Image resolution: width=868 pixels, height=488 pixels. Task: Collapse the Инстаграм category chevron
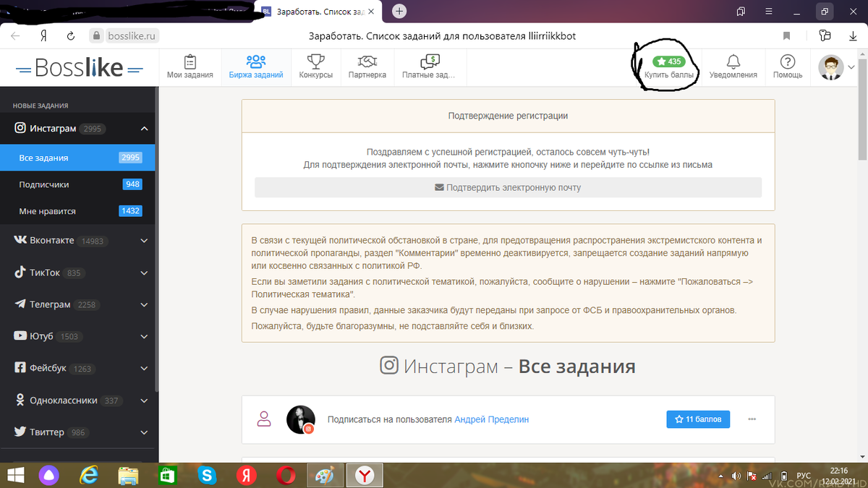coord(143,128)
